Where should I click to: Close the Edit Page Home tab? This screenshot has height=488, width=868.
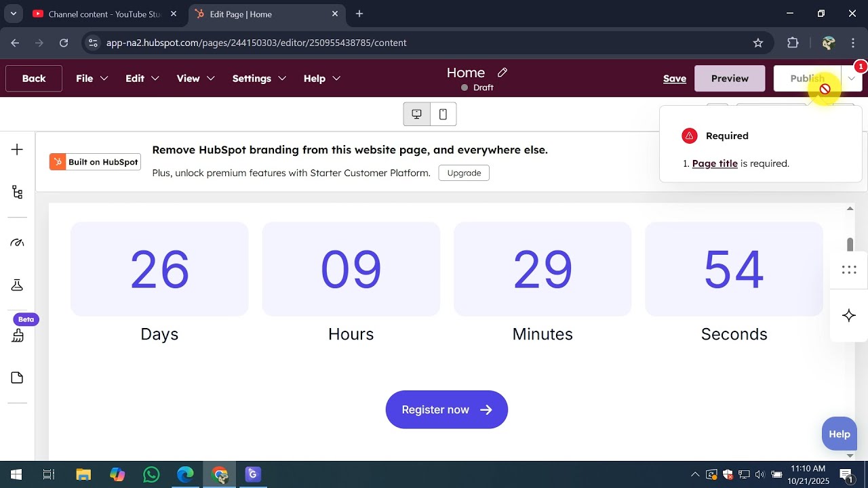[x=335, y=14]
